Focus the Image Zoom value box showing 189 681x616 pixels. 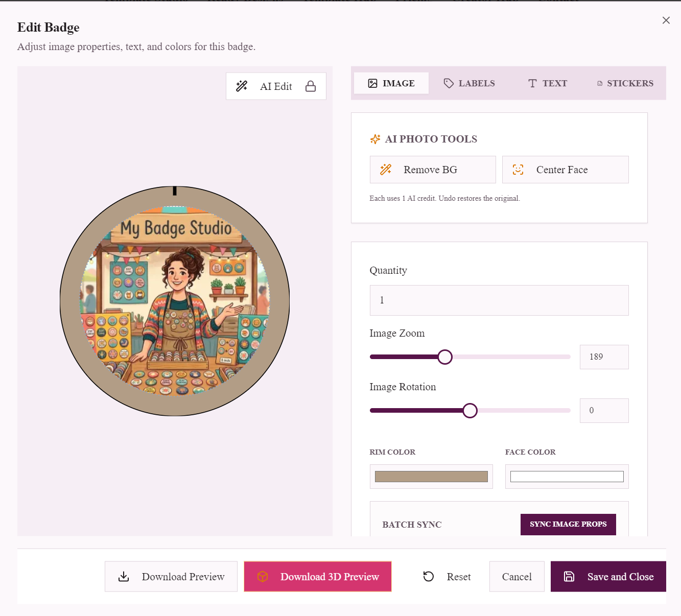pos(604,357)
